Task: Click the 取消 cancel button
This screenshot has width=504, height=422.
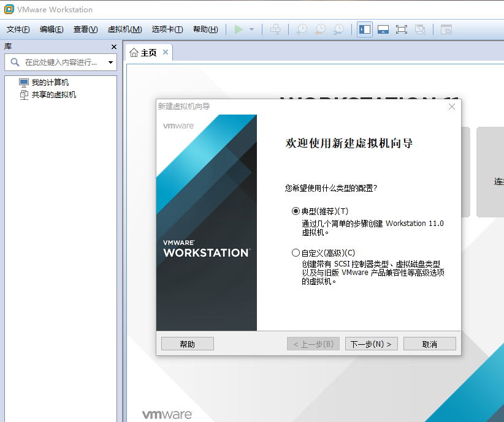Action: pyautogui.click(x=429, y=344)
